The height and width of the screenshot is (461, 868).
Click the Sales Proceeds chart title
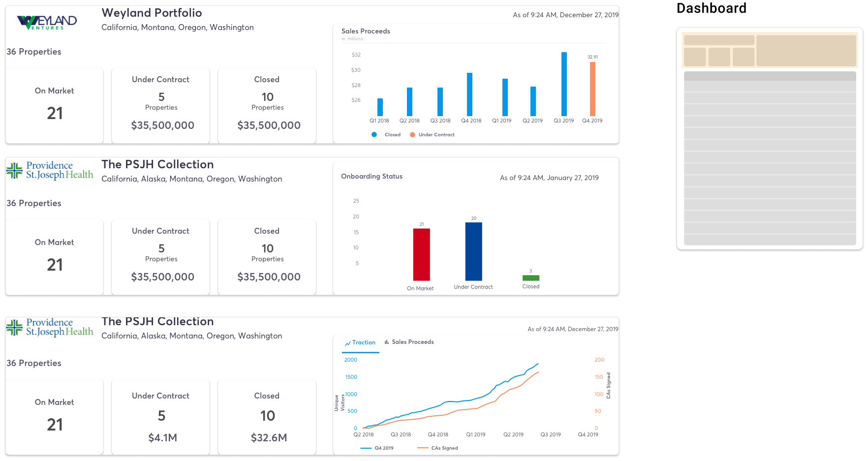366,31
